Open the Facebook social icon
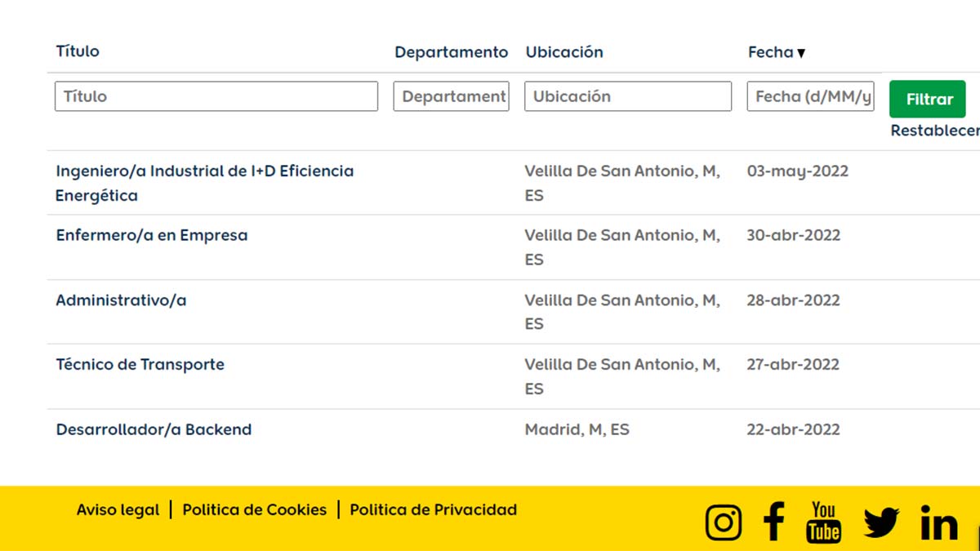This screenshot has width=980, height=551. click(x=773, y=522)
